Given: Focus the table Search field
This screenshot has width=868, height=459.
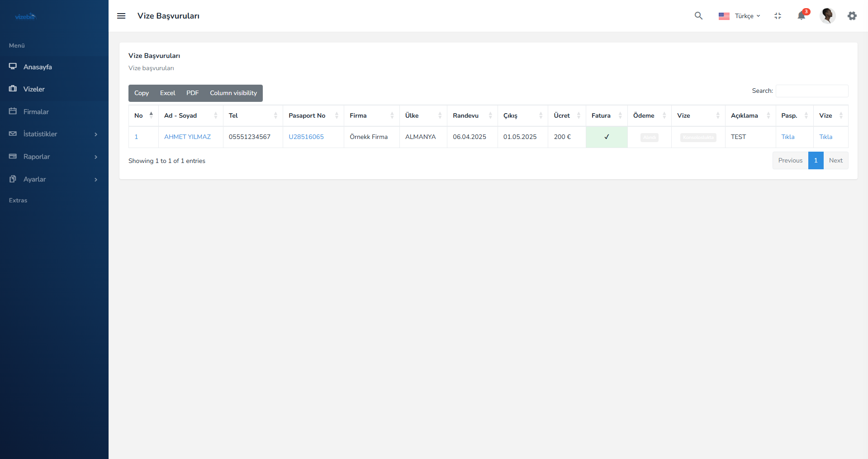Looking at the screenshot, I should pyautogui.click(x=812, y=91).
